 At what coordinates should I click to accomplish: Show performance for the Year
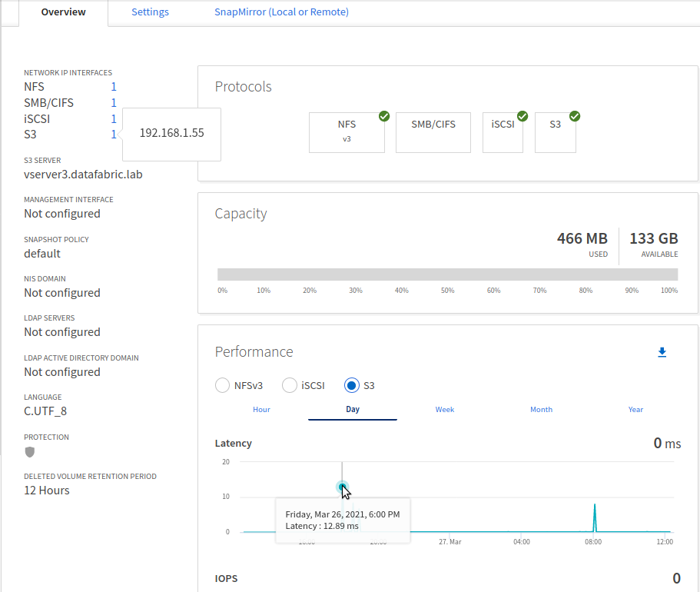click(635, 409)
